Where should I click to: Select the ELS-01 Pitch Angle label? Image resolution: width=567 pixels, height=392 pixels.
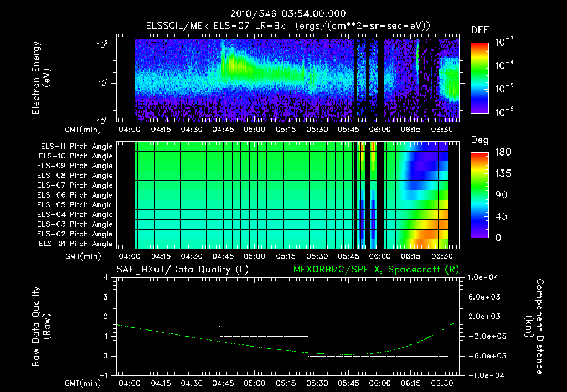[x=76, y=244]
